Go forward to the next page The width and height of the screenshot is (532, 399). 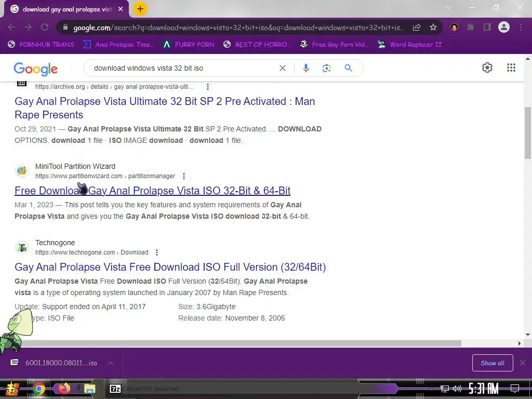click(28, 27)
